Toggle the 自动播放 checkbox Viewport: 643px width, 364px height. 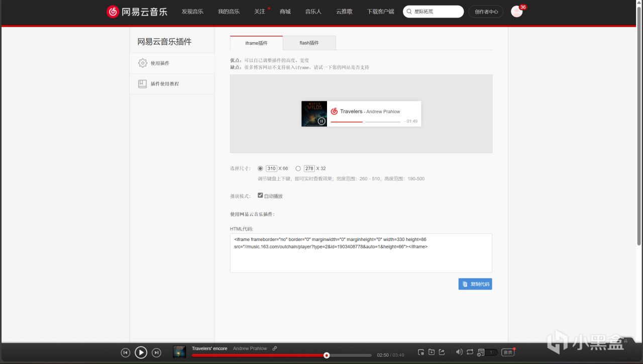260,195
